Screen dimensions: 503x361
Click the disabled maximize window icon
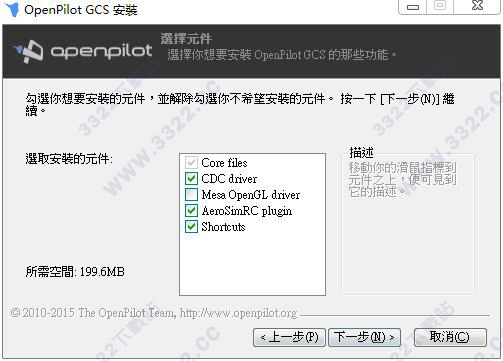tap(440, 6)
